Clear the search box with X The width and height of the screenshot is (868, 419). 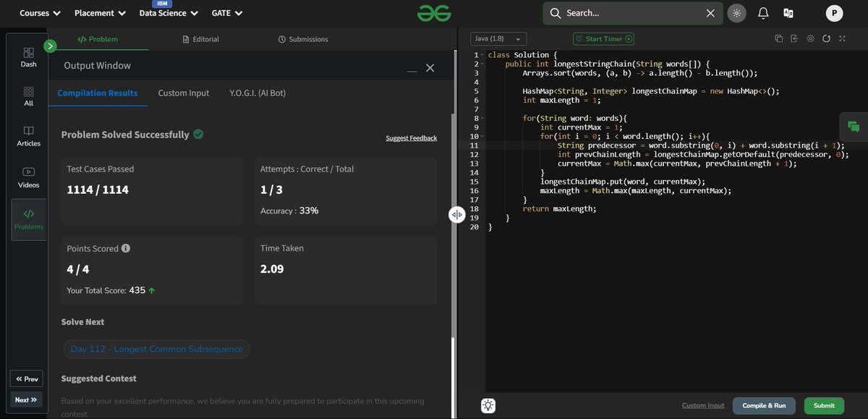710,13
